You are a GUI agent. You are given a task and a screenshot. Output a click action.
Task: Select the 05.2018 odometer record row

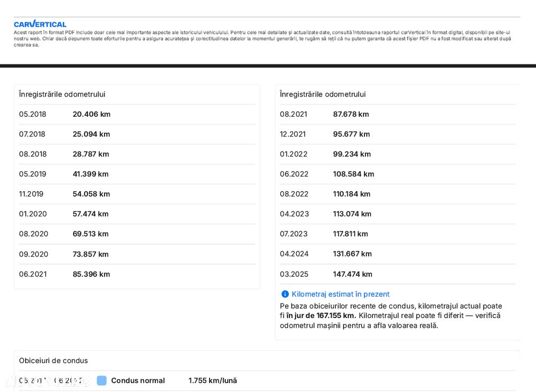tap(137, 115)
